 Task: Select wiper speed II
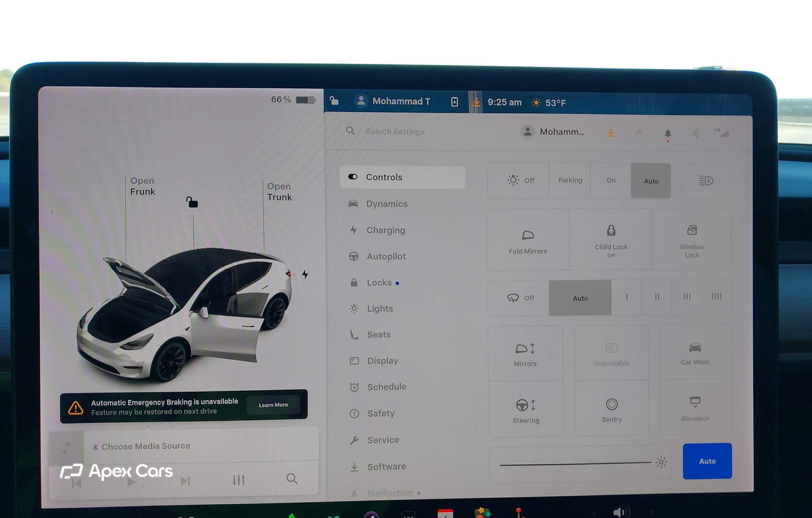click(x=657, y=297)
